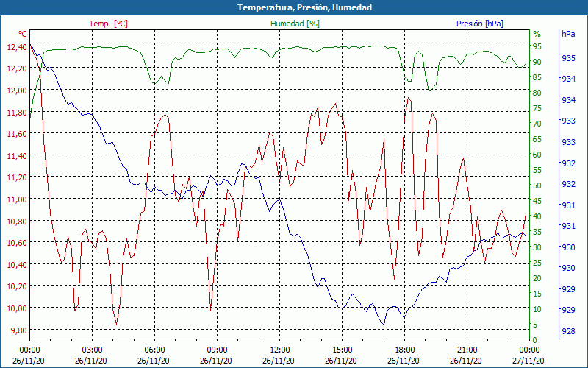Select humidity axis value 90
The height and width of the screenshot is (368, 588).
537,62
